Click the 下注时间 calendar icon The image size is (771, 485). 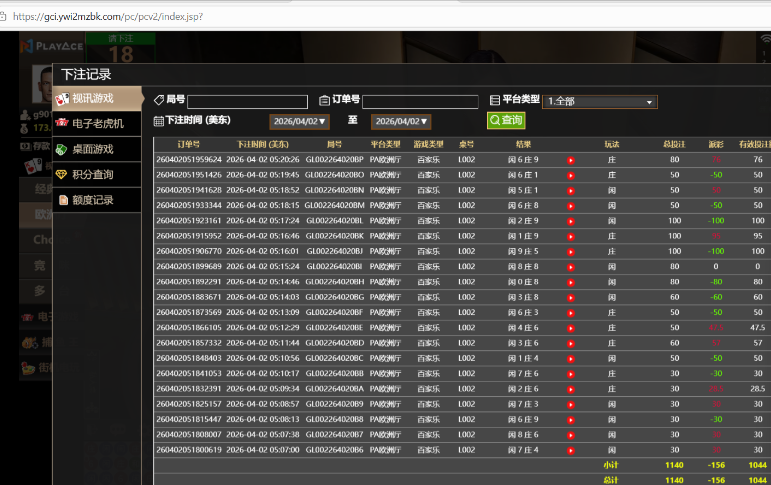coord(159,121)
